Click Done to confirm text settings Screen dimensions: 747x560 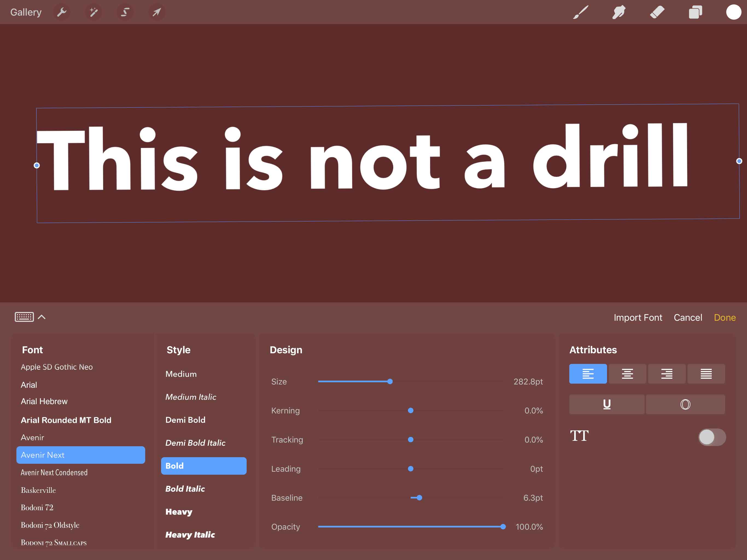pyautogui.click(x=725, y=318)
